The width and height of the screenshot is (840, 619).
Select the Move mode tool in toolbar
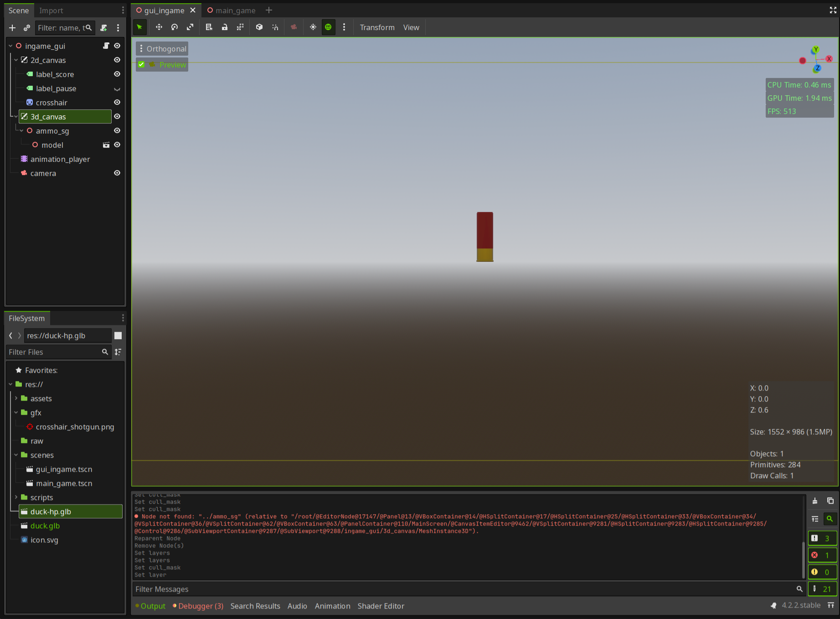point(159,27)
